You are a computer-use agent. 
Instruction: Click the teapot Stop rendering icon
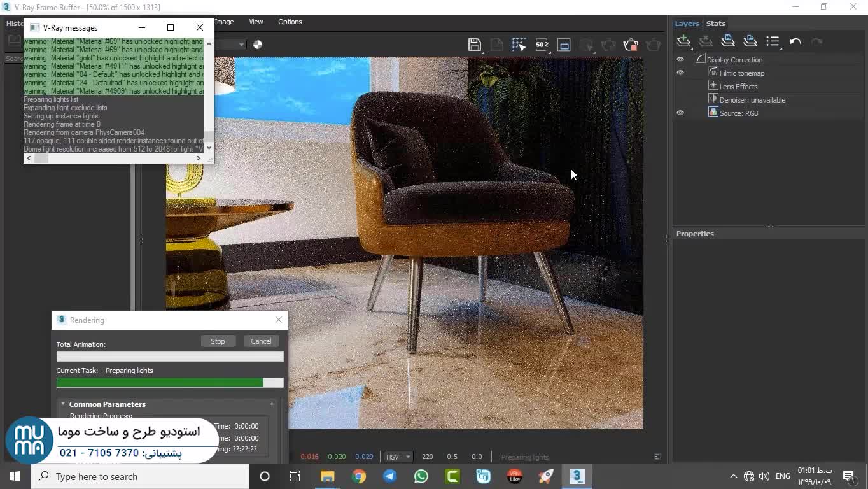(631, 45)
